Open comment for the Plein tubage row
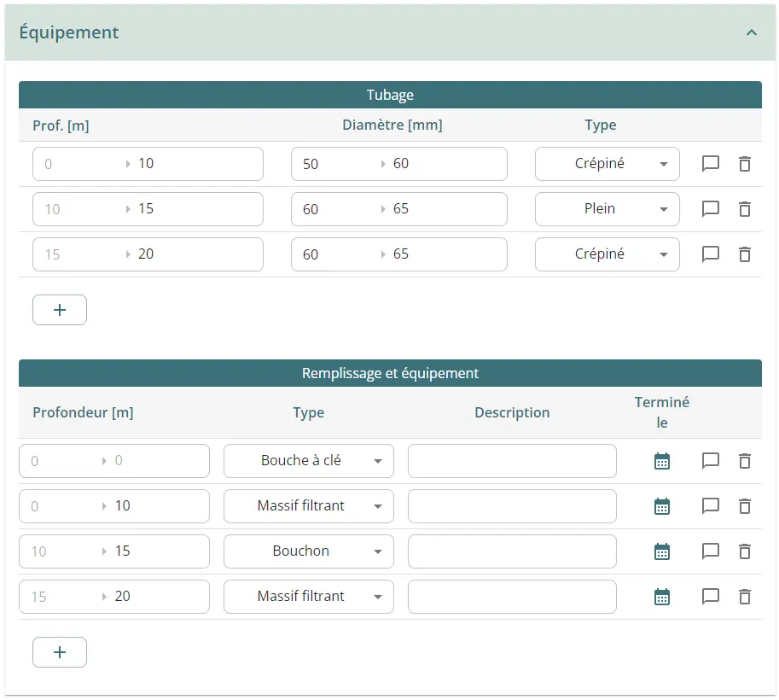 click(710, 209)
